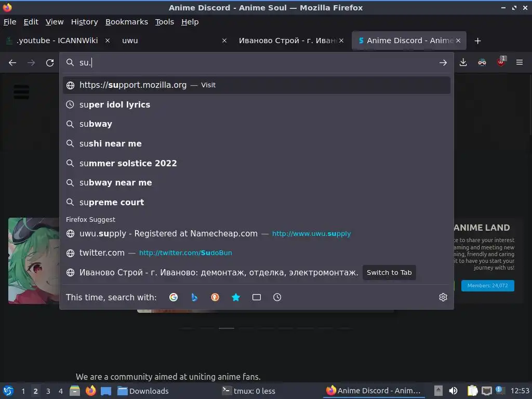Open the twitter.com SudoBun suggestion
532x399 pixels.
257,253
